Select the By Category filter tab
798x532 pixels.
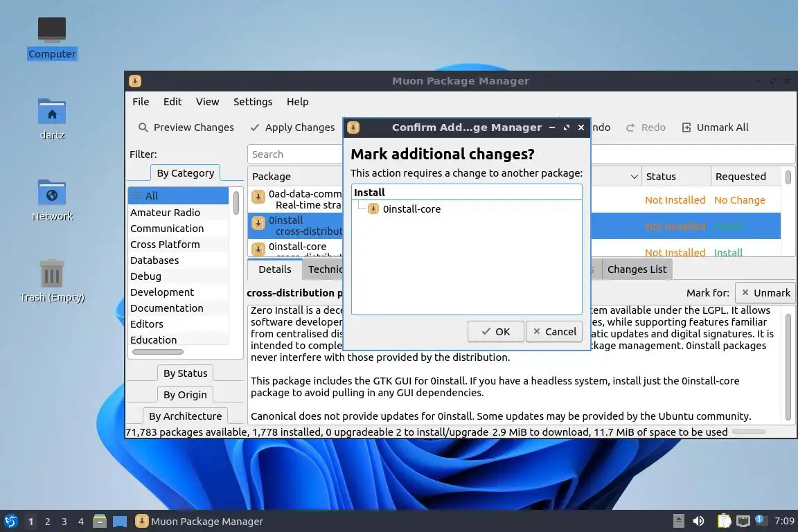coord(185,173)
